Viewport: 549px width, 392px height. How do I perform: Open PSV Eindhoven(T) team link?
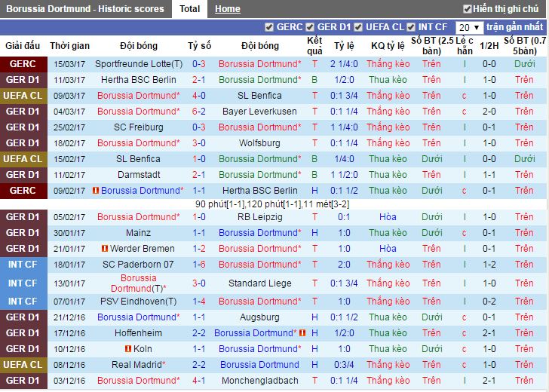[139, 302]
